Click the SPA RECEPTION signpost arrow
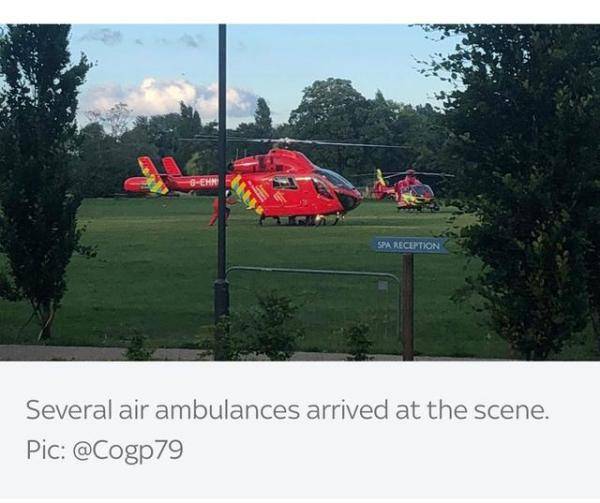Screen dimensions: 600x503 (x=409, y=245)
